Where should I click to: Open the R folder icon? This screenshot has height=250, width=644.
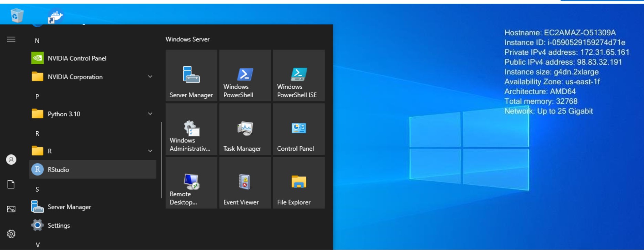[37, 151]
